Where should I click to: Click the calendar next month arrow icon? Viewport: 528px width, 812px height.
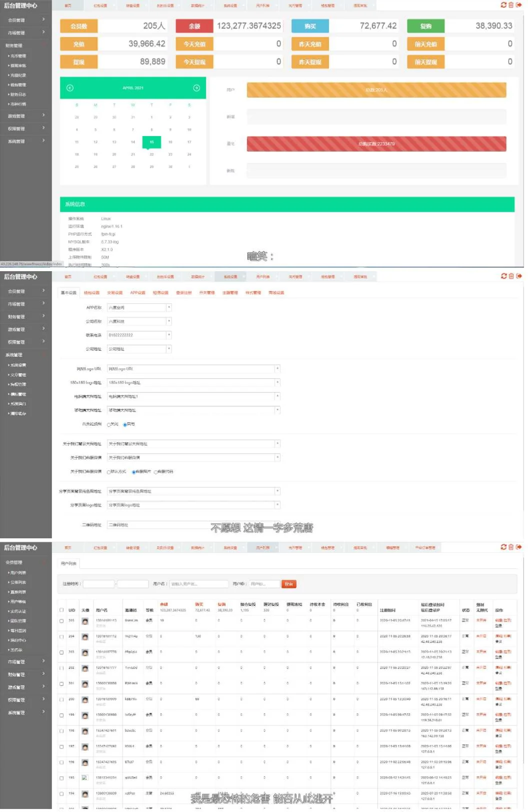196,88
